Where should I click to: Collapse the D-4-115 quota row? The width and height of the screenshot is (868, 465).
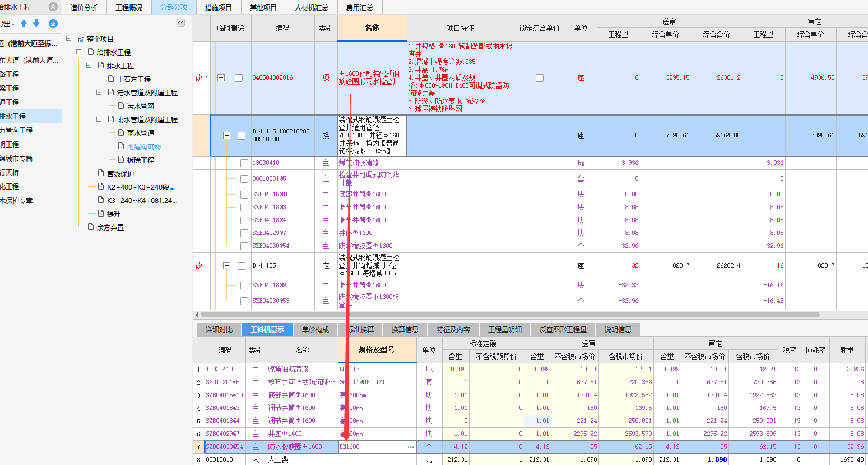[227, 135]
